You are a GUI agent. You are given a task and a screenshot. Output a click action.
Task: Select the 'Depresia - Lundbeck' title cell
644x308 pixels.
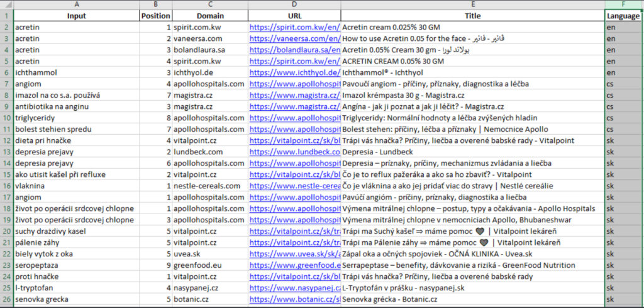tap(472, 152)
